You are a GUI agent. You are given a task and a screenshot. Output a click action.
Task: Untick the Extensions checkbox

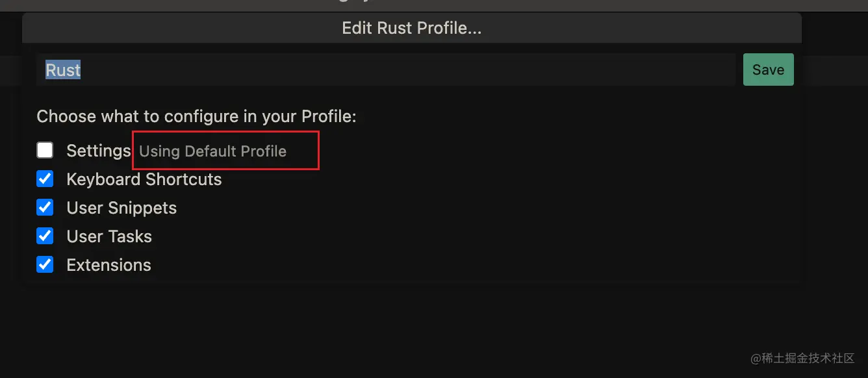[x=45, y=265]
